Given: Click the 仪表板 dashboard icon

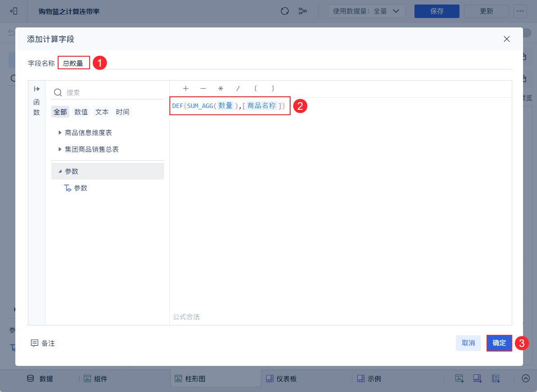Looking at the screenshot, I should pyautogui.click(x=270, y=378).
